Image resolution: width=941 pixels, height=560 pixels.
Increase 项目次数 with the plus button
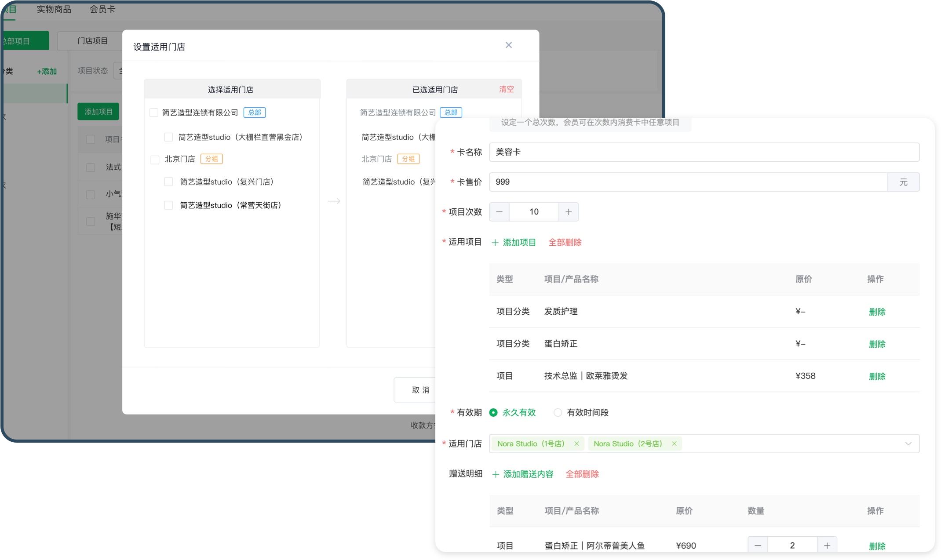pyautogui.click(x=569, y=212)
